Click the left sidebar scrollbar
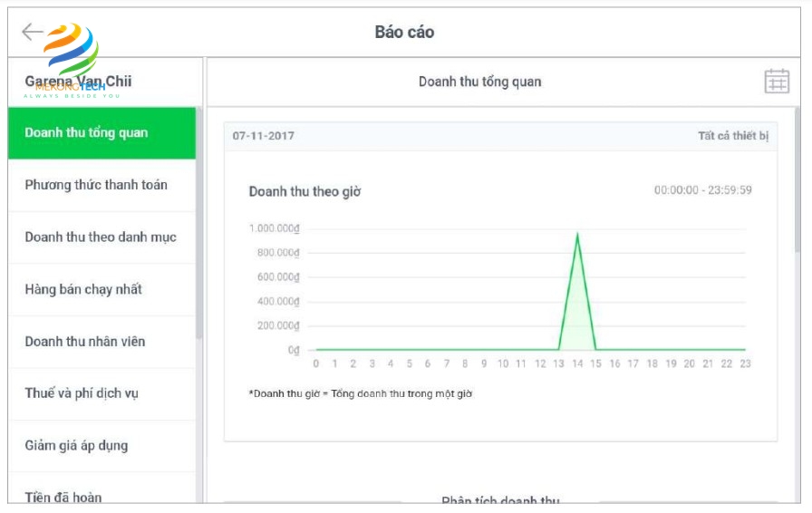This screenshot has width=812, height=513. 199,227
